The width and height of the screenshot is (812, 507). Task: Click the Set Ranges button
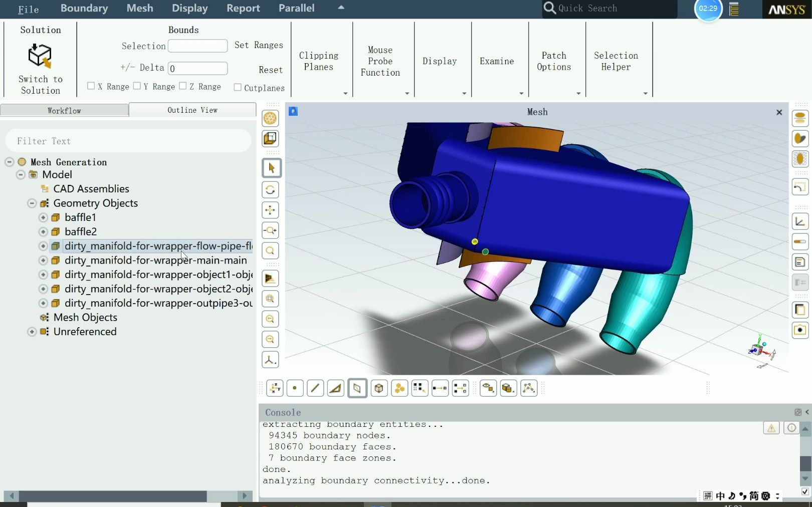point(259,45)
